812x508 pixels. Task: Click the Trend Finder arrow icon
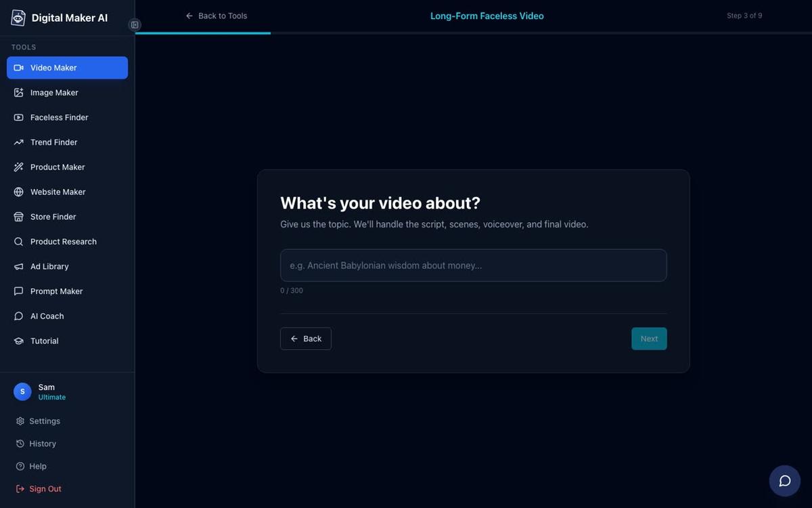[x=18, y=142]
